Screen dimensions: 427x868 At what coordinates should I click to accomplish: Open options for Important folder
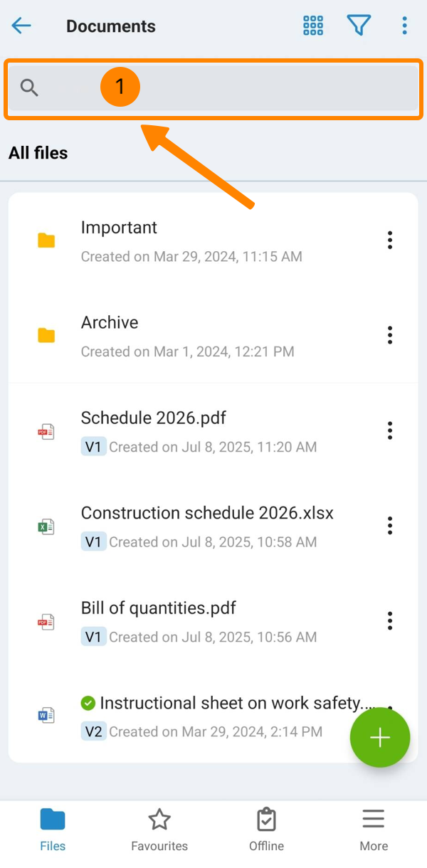pos(389,240)
